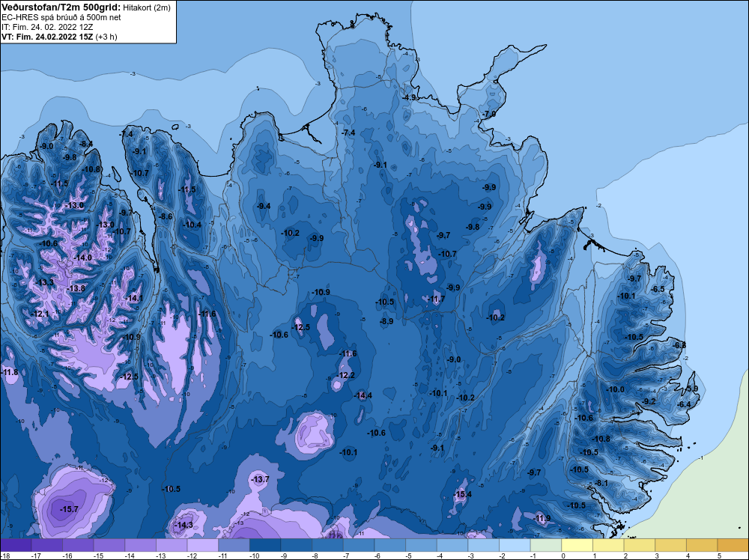Click the -5.9 temperature value

coord(692,389)
